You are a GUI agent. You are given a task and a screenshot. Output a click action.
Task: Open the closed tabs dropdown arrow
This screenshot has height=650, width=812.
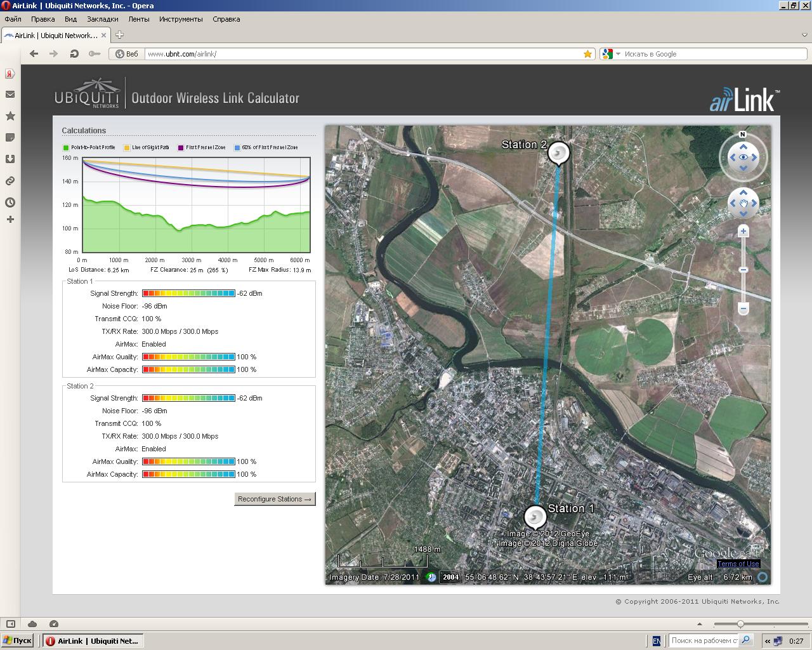click(x=804, y=35)
